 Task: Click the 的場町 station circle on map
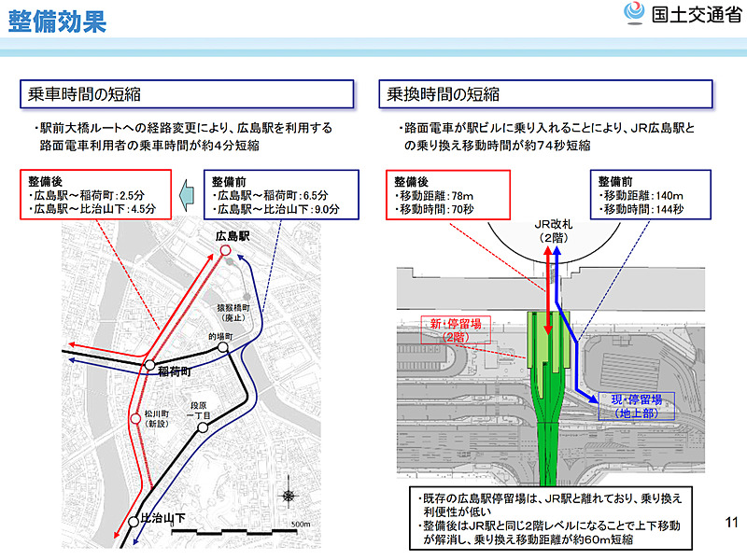click(223, 347)
